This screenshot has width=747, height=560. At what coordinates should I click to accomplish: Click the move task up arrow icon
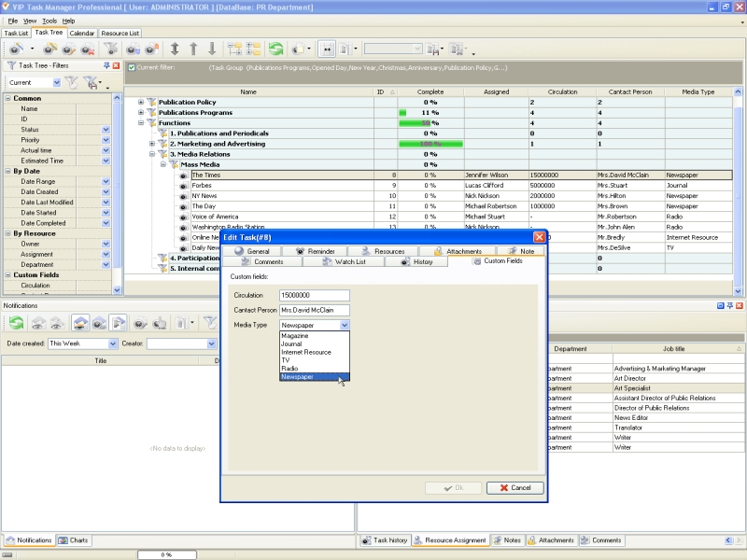(193, 49)
